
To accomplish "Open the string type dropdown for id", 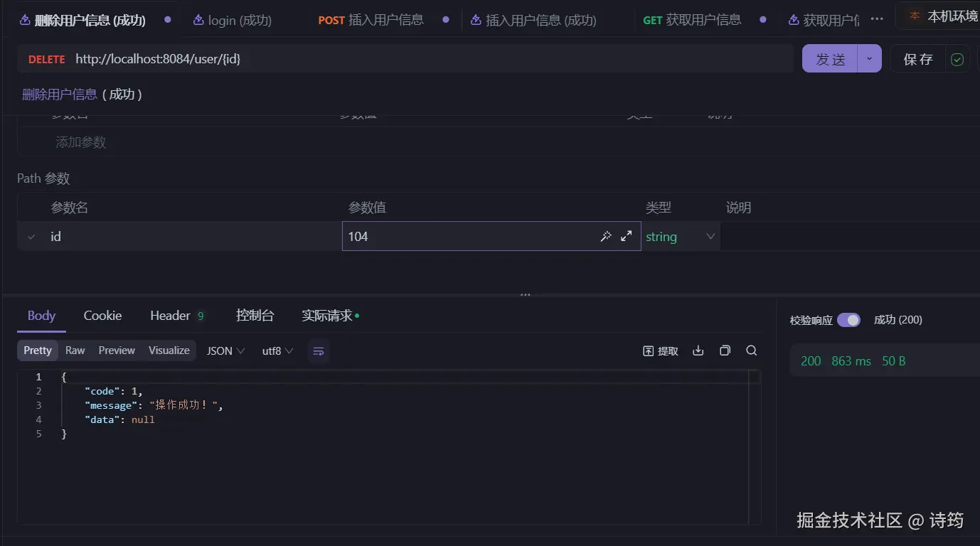I will (681, 237).
